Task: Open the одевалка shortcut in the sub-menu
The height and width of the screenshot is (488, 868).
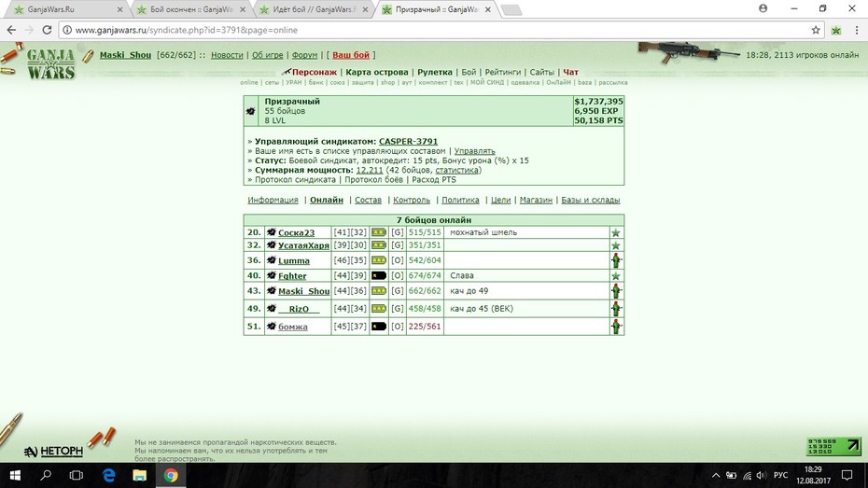Action: tap(525, 82)
